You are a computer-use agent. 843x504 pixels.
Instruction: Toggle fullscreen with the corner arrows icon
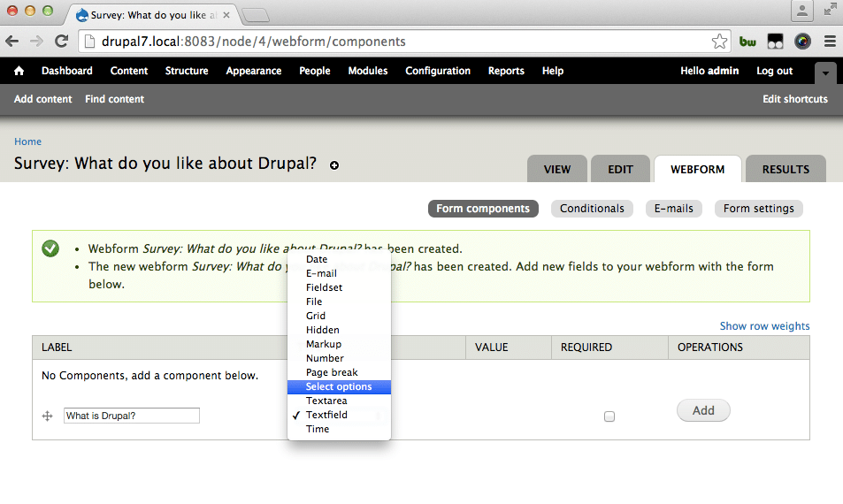(830, 11)
